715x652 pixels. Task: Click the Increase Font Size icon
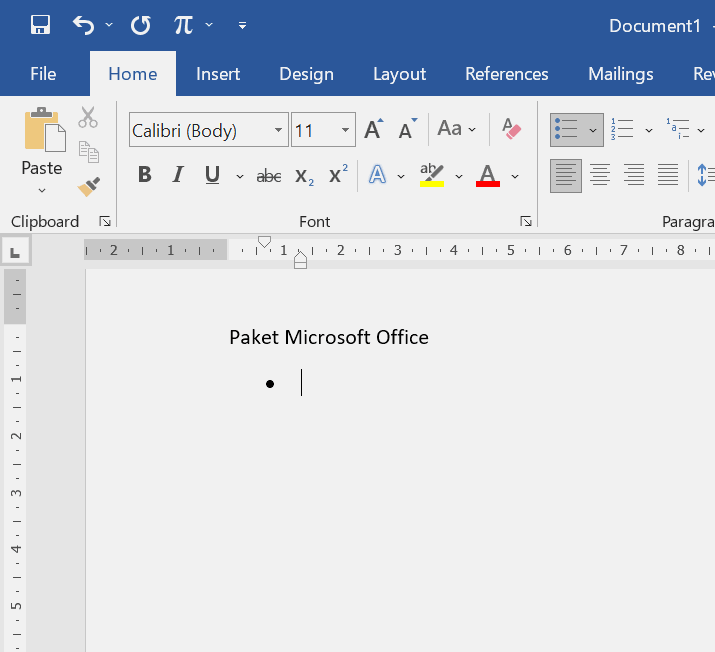(373, 130)
